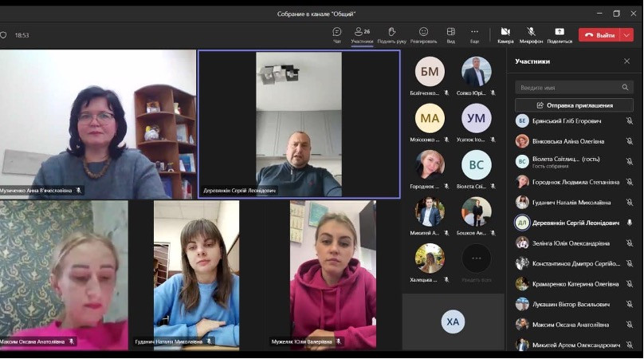Click the Поделиться share screen icon
This screenshot has width=644, height=359.
pos(560,32)
